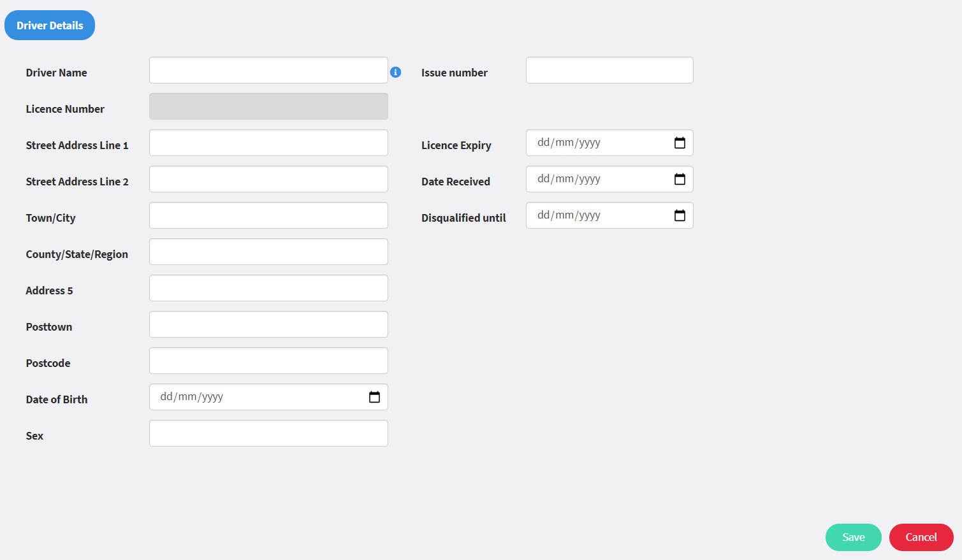Click the Date Received label text
This screenshot has height=560, width=962.
tap(456, 182)
